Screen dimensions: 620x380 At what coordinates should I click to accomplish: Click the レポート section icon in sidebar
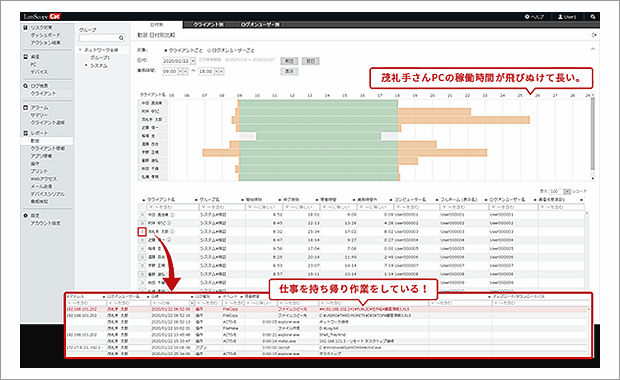(x=25, y=133)
